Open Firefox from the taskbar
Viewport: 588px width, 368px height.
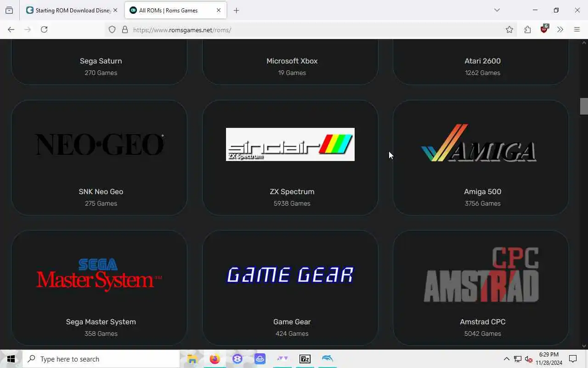215,359
